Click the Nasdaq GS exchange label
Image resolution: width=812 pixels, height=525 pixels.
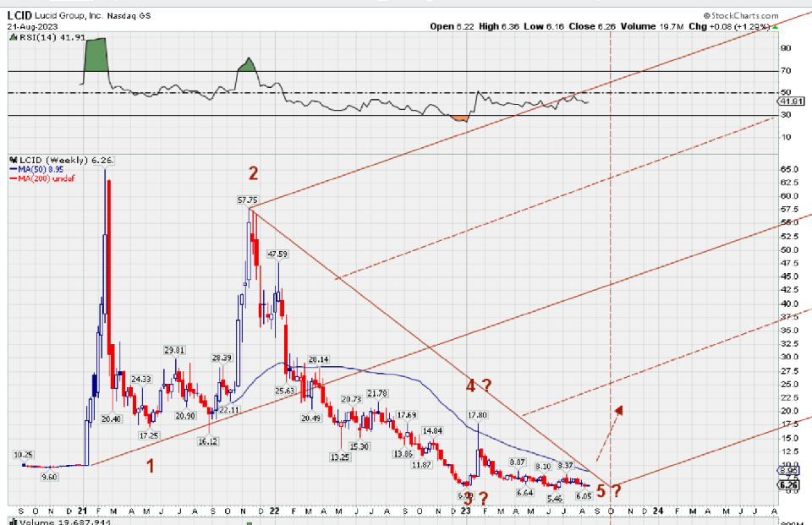click(x=129, y=15)
